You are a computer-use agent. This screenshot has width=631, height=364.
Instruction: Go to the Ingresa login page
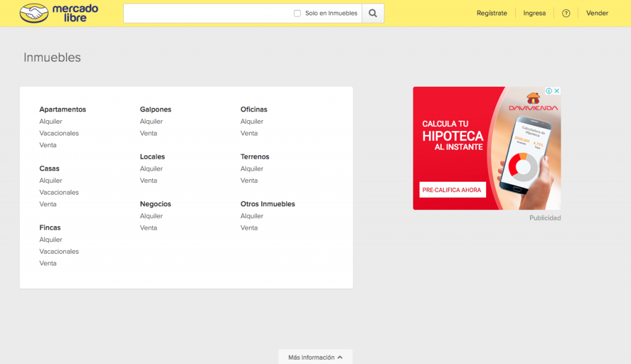[x=534, y=13]
